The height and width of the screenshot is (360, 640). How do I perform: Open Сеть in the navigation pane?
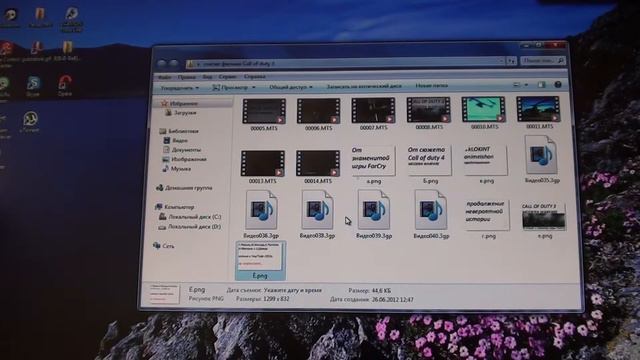168,246
